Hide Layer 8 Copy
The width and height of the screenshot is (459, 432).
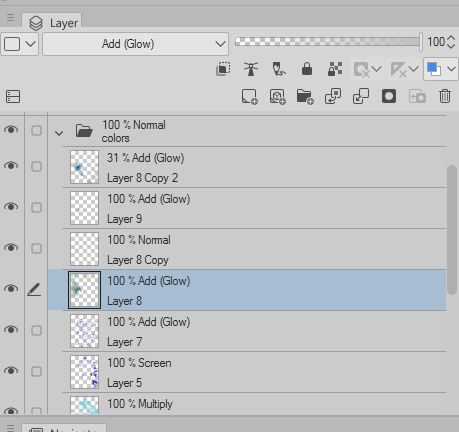tap(11, 248)
